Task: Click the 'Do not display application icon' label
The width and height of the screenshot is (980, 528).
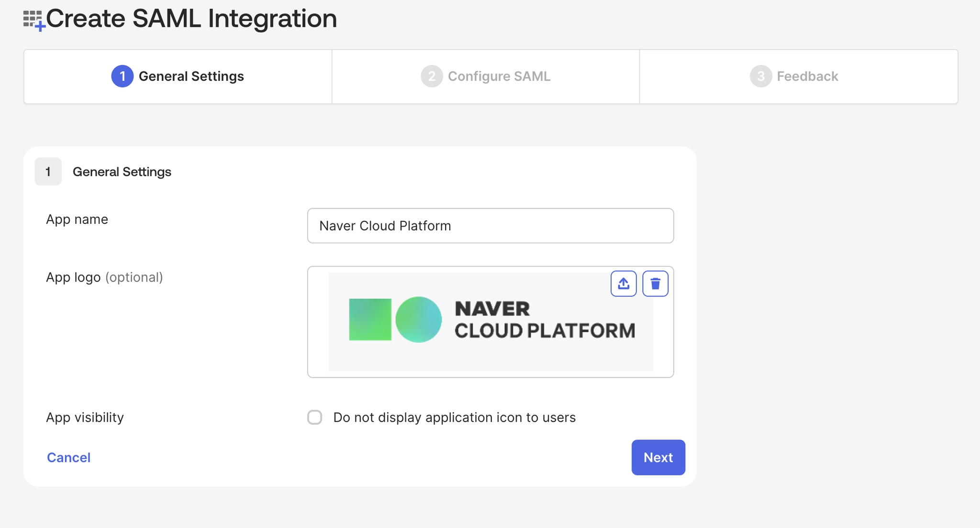Action: (x=454, y=418)
